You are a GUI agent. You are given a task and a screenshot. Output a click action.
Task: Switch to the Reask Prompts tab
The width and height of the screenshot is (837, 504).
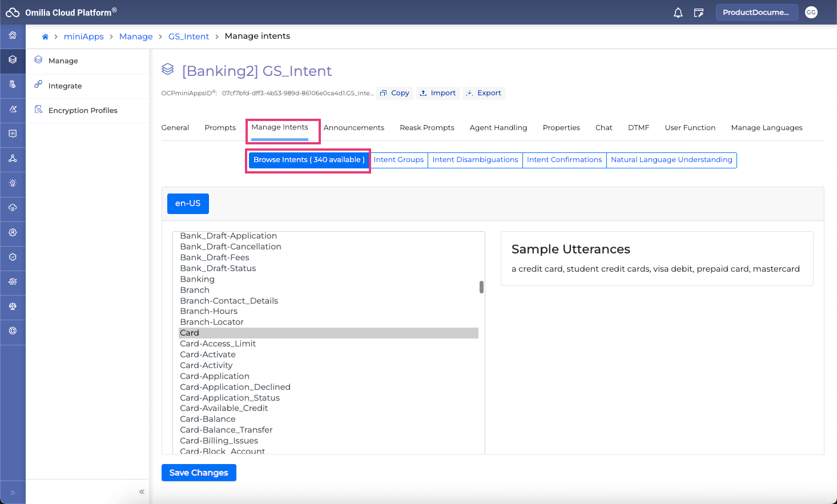coord(426,128)
